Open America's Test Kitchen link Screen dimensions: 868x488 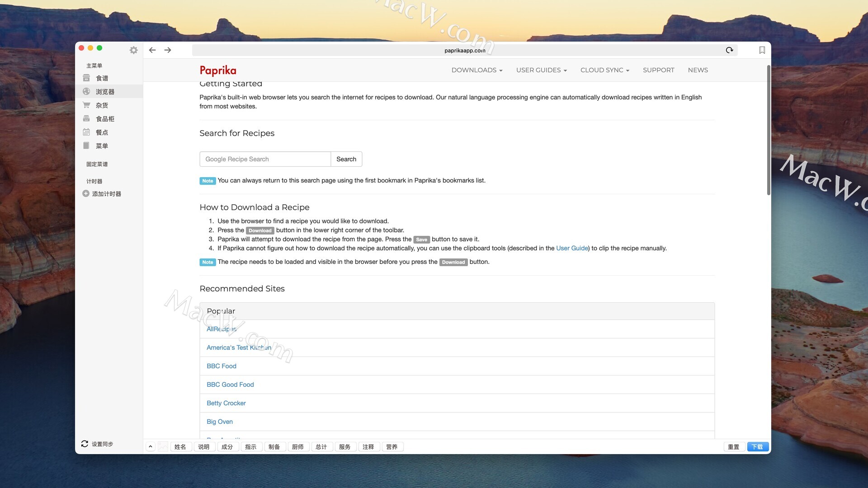click(239, 347)
